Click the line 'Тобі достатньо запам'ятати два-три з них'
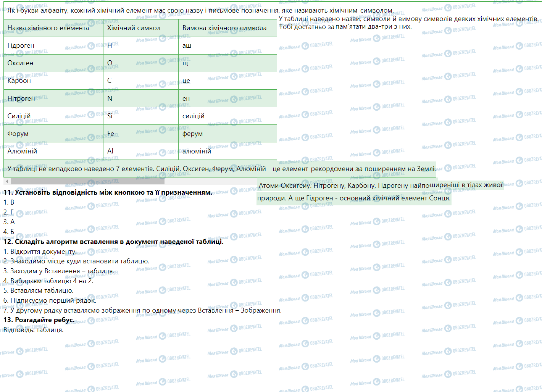The height and width of the screenshot is (392, 542). coord(345,27)
